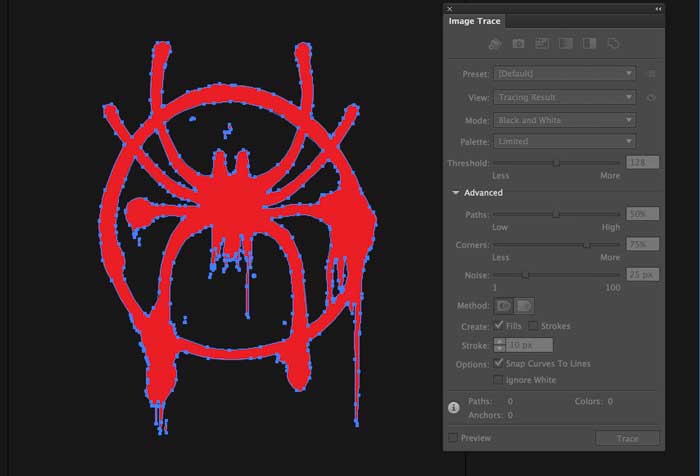
Task: Enable the Preview checkbox
Action: [453, 438]
